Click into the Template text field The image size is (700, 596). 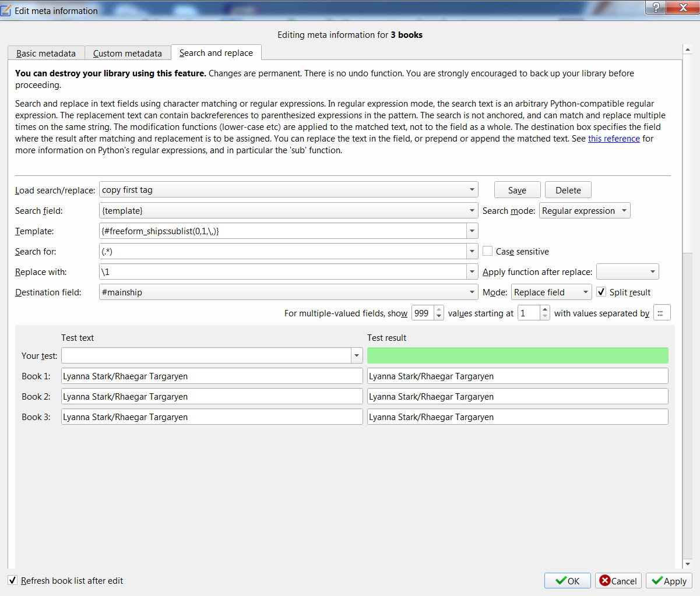click(x=283, y=231)
